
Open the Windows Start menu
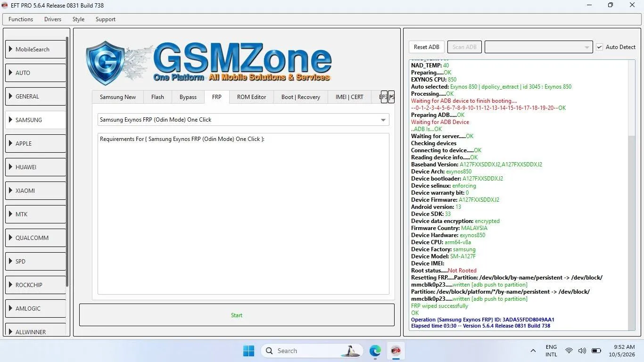coord(248,351)
